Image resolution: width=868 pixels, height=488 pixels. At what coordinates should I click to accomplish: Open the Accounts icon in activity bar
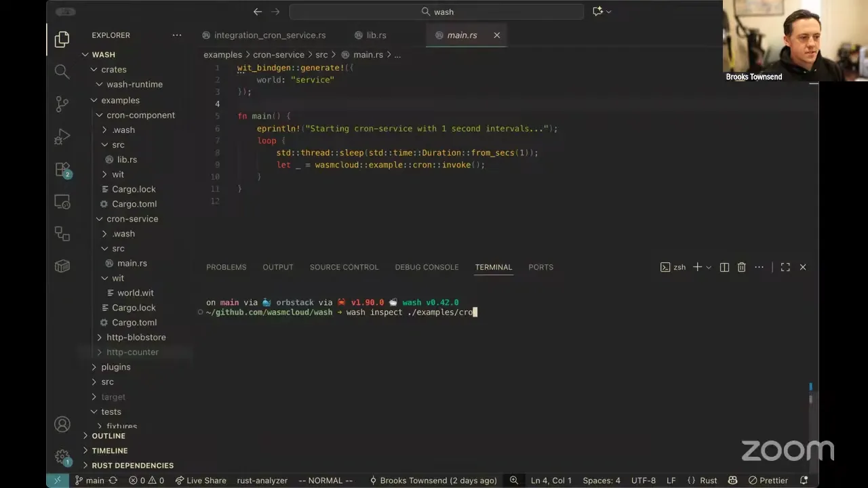point(62,424)
